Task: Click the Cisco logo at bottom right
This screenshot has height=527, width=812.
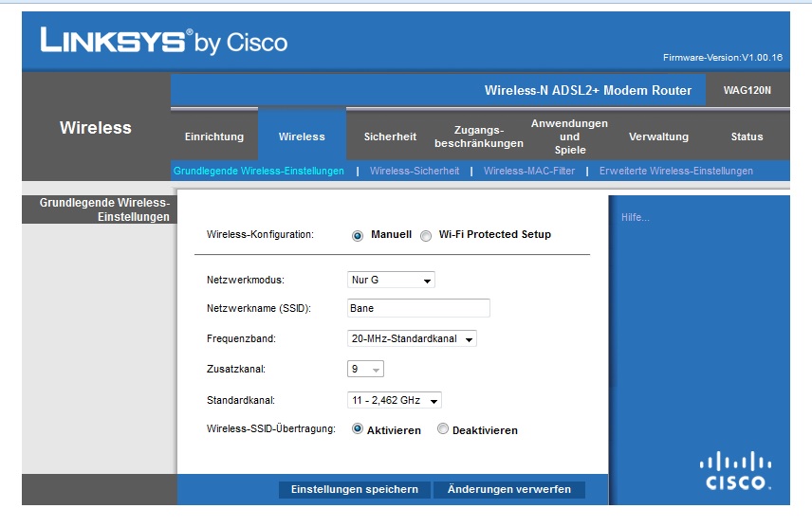Action: [735, 470]
